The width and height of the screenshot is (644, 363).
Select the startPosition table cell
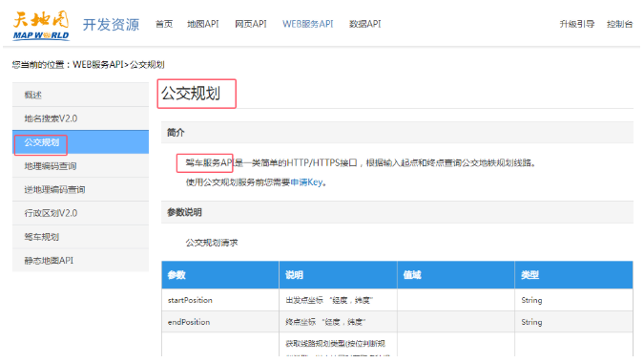coord(220,300)
